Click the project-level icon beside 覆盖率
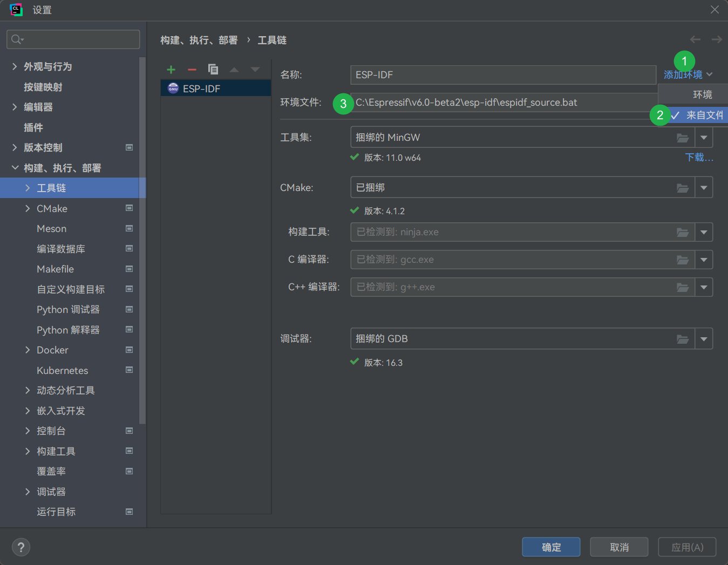The width and height of the screenshot is (728, 565). click(130, 471)
